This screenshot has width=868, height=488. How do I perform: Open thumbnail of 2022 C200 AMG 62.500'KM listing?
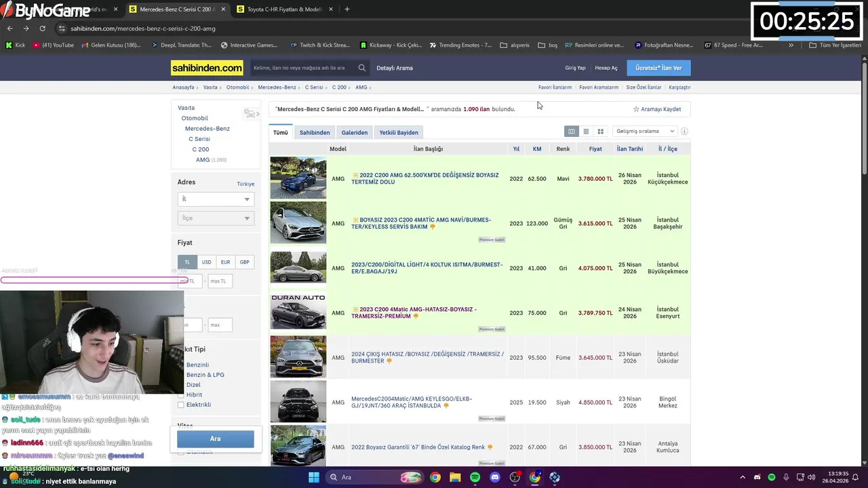[x=298, y=178]
